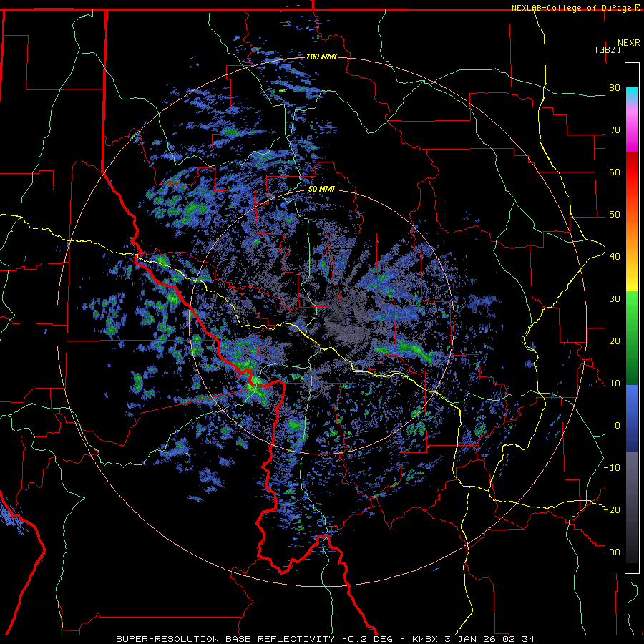Click the 70 value on dBZ scale
Screen dimensions: 644x644
point(615,130)
